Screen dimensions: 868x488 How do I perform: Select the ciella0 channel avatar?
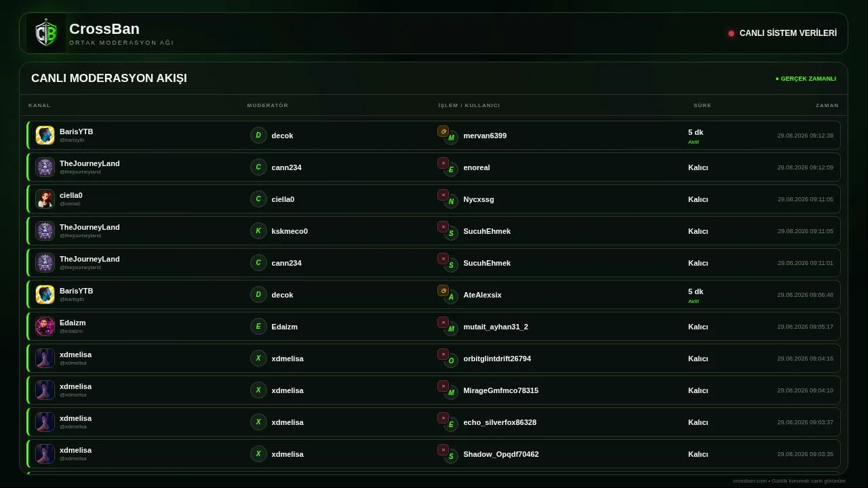click(45, 199)
